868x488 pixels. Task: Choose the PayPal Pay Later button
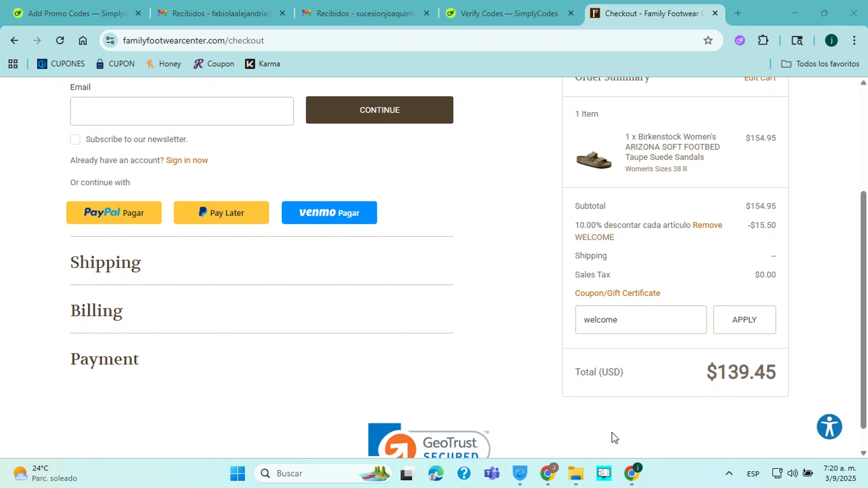coord(221,212)
